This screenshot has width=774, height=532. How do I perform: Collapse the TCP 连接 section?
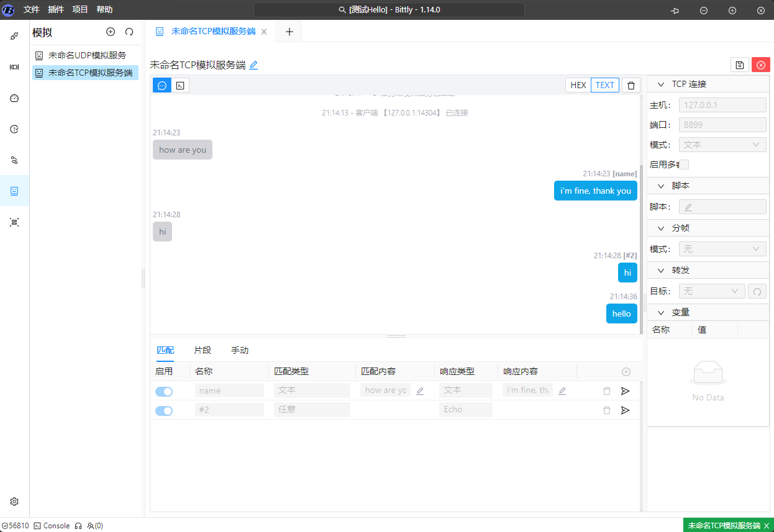coord(660,84)
